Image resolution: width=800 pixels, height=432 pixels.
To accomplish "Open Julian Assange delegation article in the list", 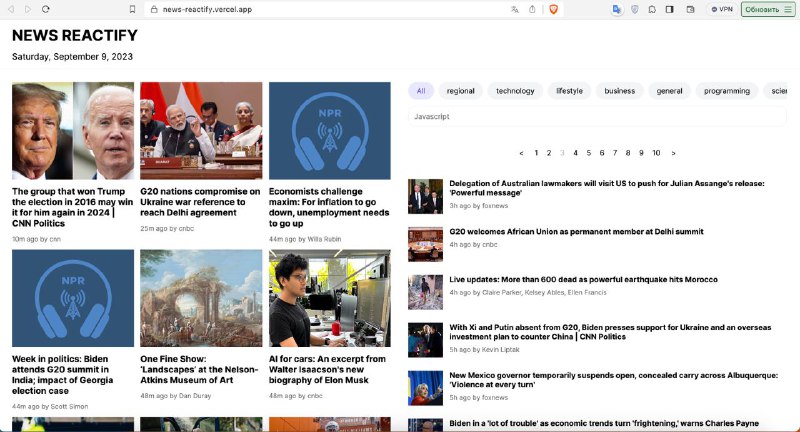I will 607,188.
